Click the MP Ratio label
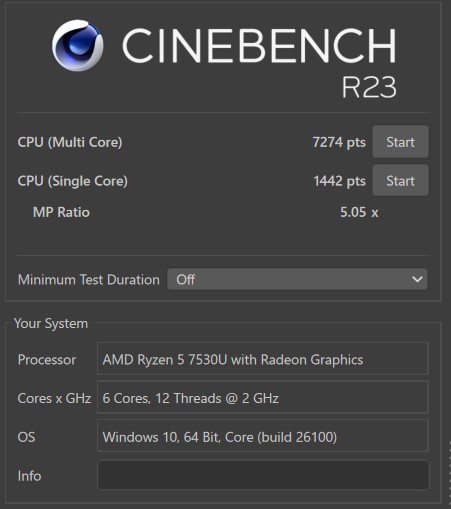The height and width of the screenshot is (509, 451). 61,212
